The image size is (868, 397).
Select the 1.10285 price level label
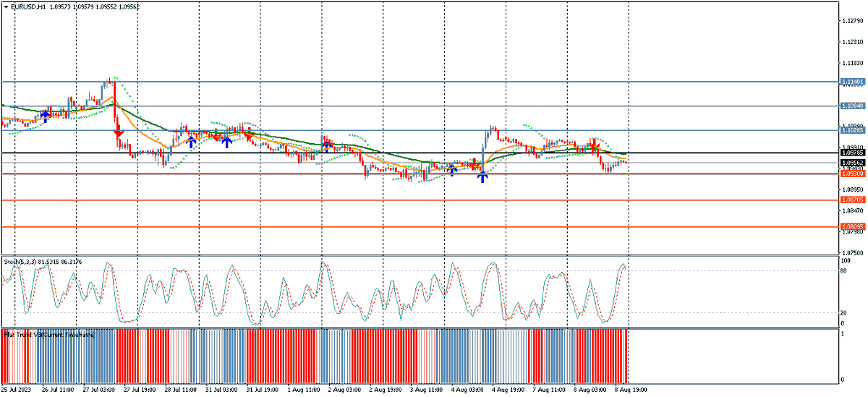(x=854, y=130)
